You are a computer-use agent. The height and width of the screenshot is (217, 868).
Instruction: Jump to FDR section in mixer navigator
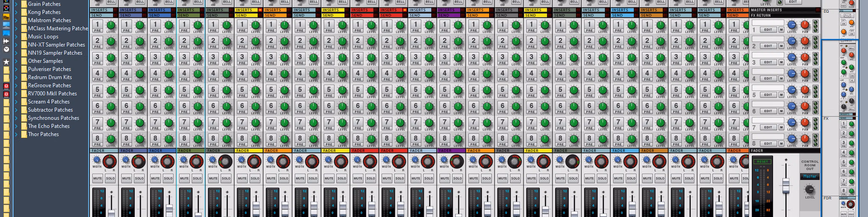tap(827, 198)
